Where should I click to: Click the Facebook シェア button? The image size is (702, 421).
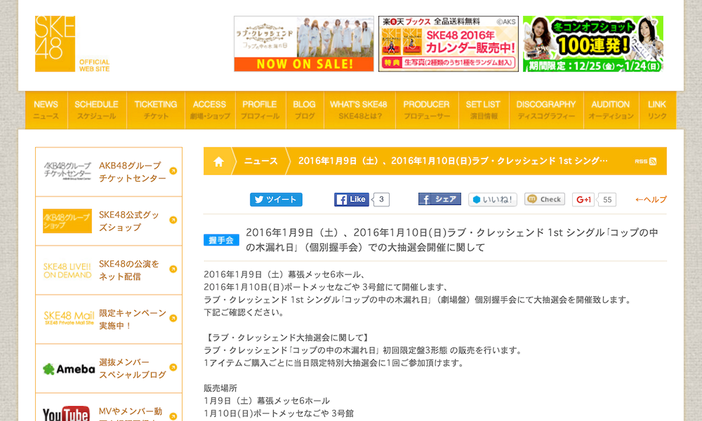pyautogui.click(x=439, y=199)
